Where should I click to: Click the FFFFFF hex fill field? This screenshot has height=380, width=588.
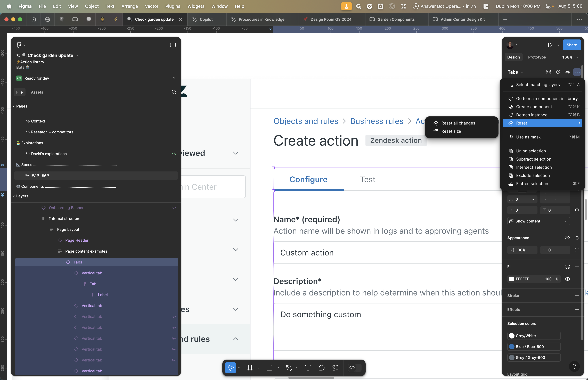click(525, 279)
